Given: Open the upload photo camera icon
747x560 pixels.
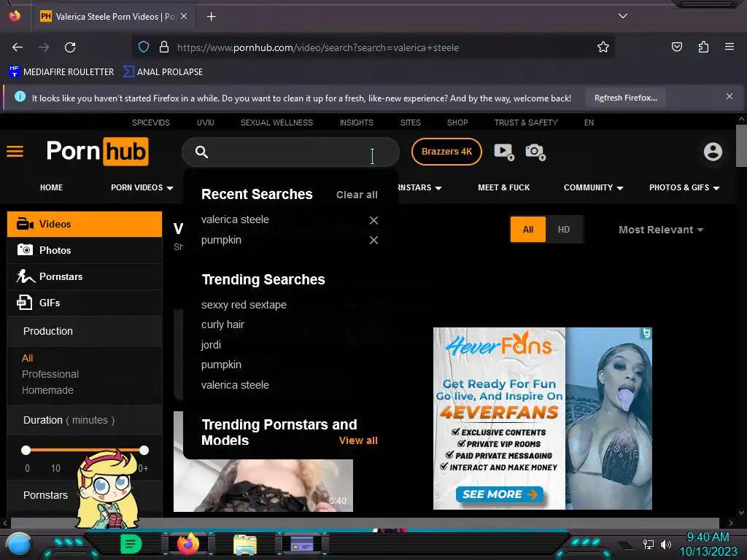Looking at the screenshot, I should click(535, 152).
